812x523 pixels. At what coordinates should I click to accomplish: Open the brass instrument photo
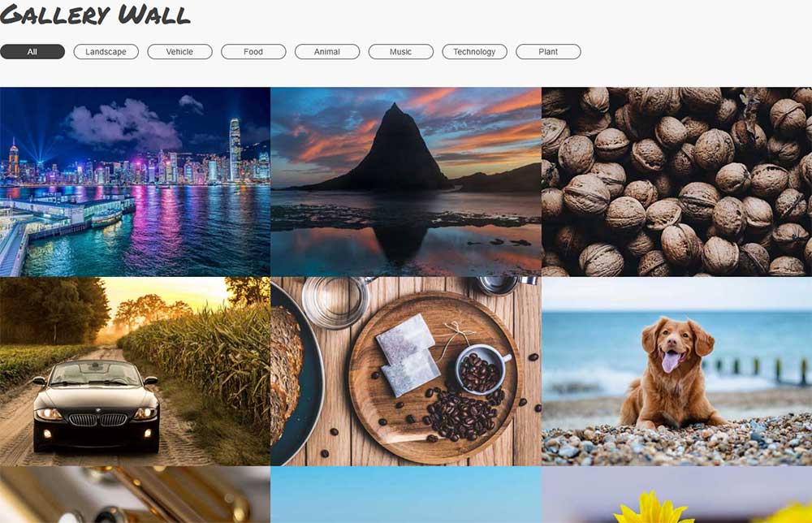point(135,495)
